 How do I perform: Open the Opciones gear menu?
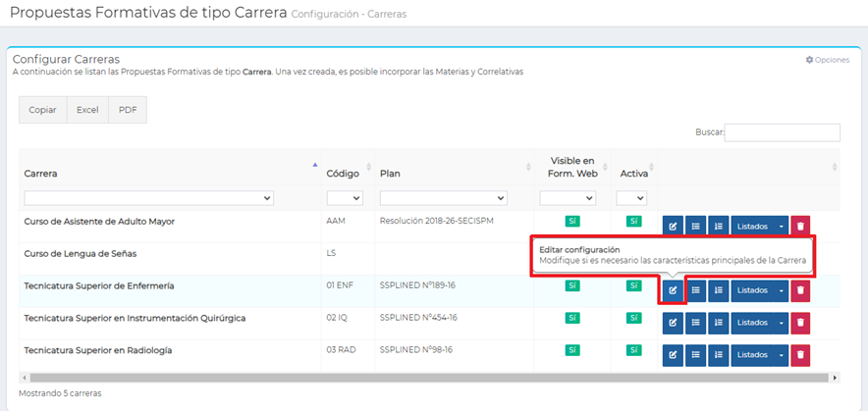pyautogui.click(x=827, y=60)
